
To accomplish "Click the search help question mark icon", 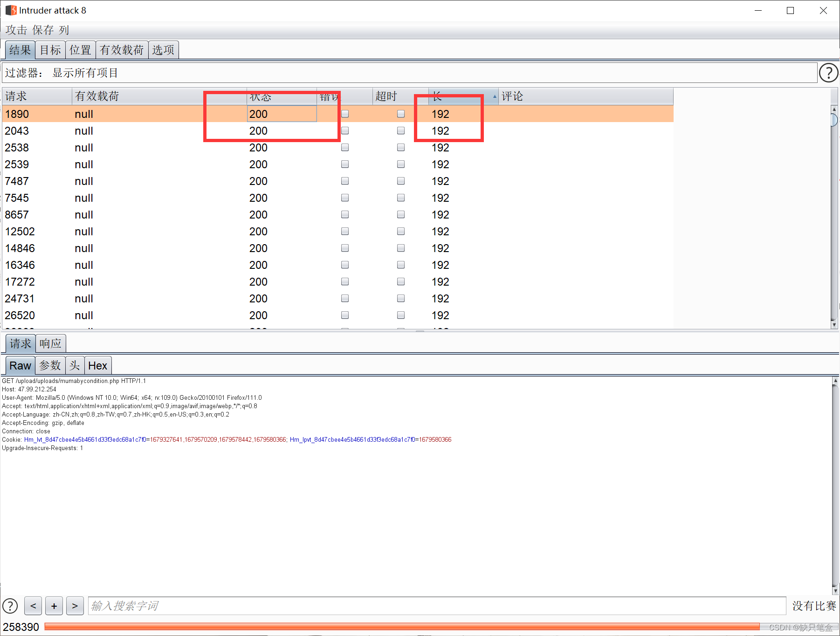I will (x=10, y=606).
